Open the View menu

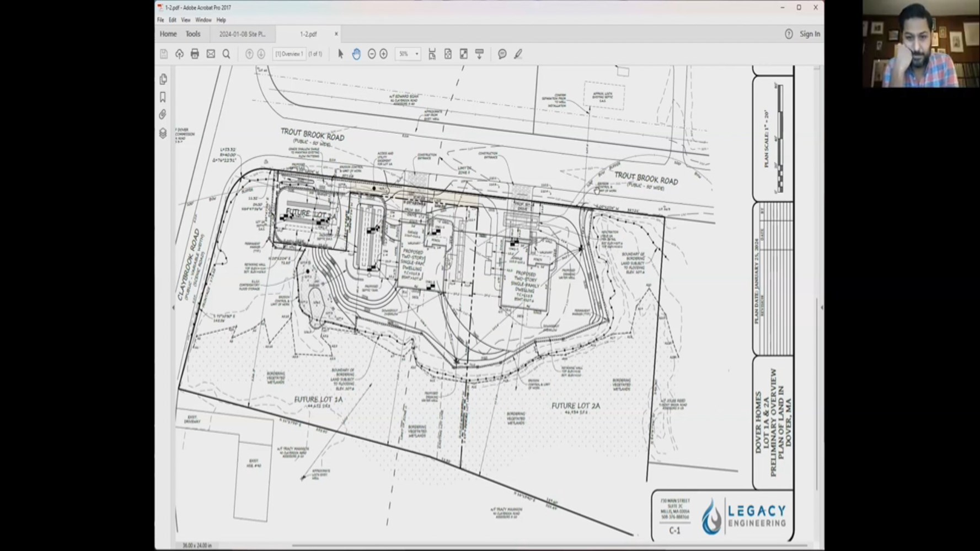(185, 20)
